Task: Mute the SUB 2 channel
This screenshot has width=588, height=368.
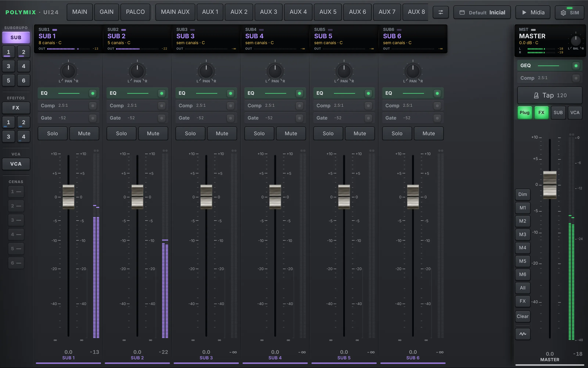Action: [153, 133]
